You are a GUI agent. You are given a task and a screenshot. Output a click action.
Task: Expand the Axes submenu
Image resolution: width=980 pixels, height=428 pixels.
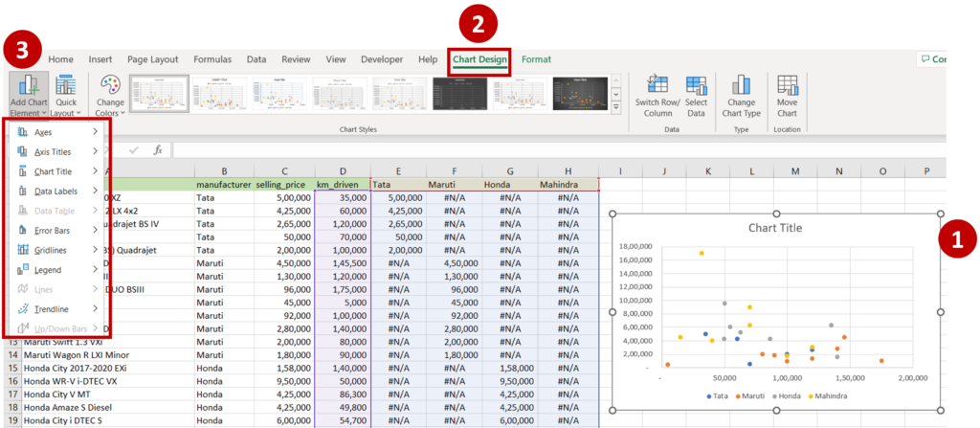pyautogui.click(x=57, y=132)
